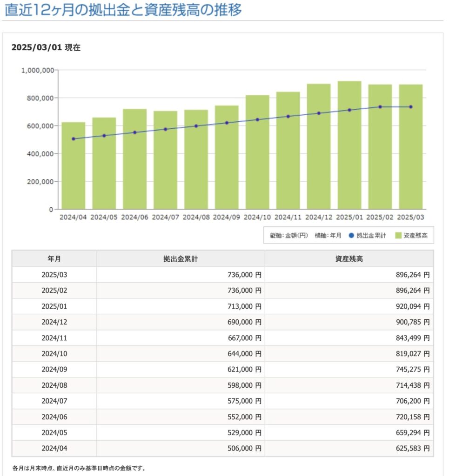Viewport: 449px width, 476px height.
Task: Click the 2024/06 x-axis label under chart
Action: [135, 217]
